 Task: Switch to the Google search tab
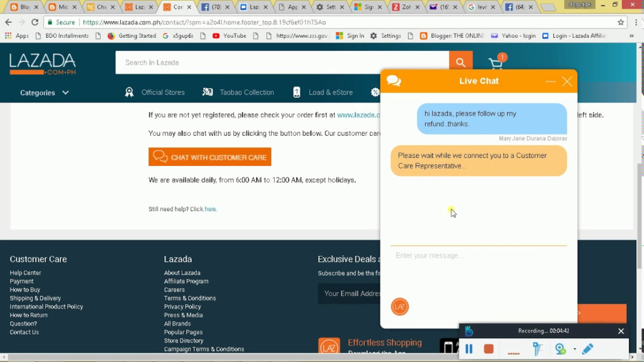click(x=481, y=7)
